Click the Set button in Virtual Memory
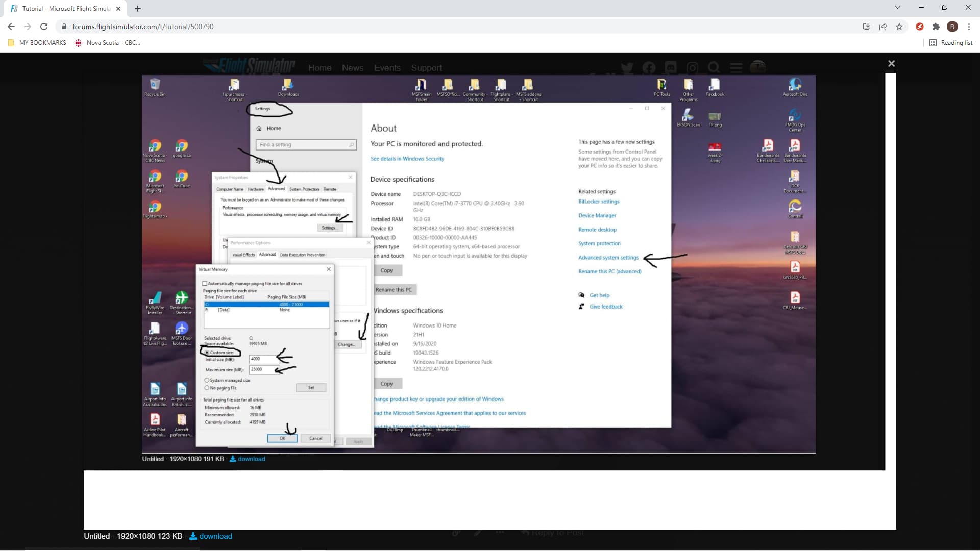Screen dimensions: 980x551 (x=311, y=388)
